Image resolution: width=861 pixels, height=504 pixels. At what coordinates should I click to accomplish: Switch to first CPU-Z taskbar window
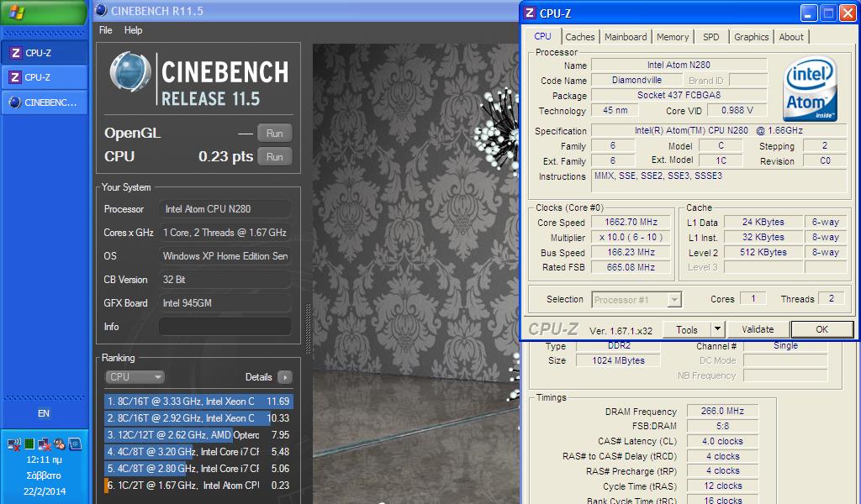pyautogui.click(x=44, y=53)
